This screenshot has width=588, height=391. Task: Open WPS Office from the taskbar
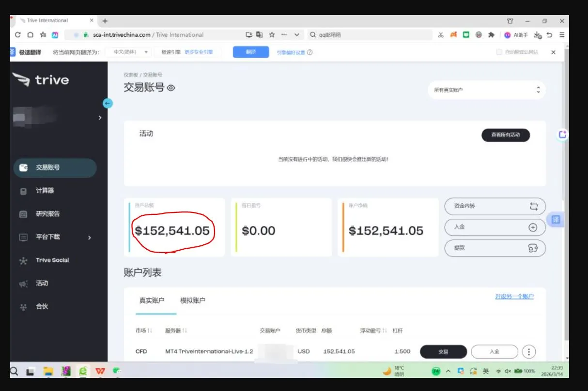point(100,371)
